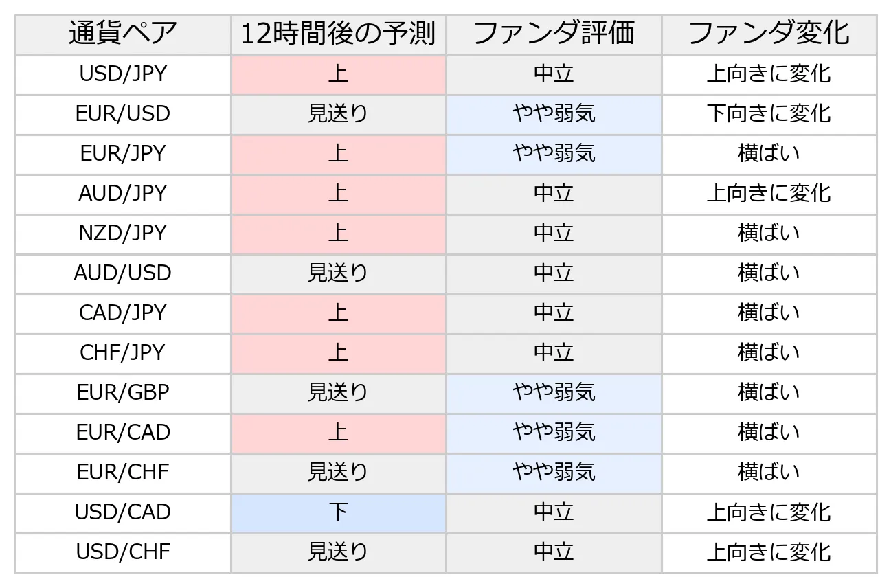891x588 pixels.
Task: Select 横ばい change cell for EUR/CHF
Action: (769, 473)
